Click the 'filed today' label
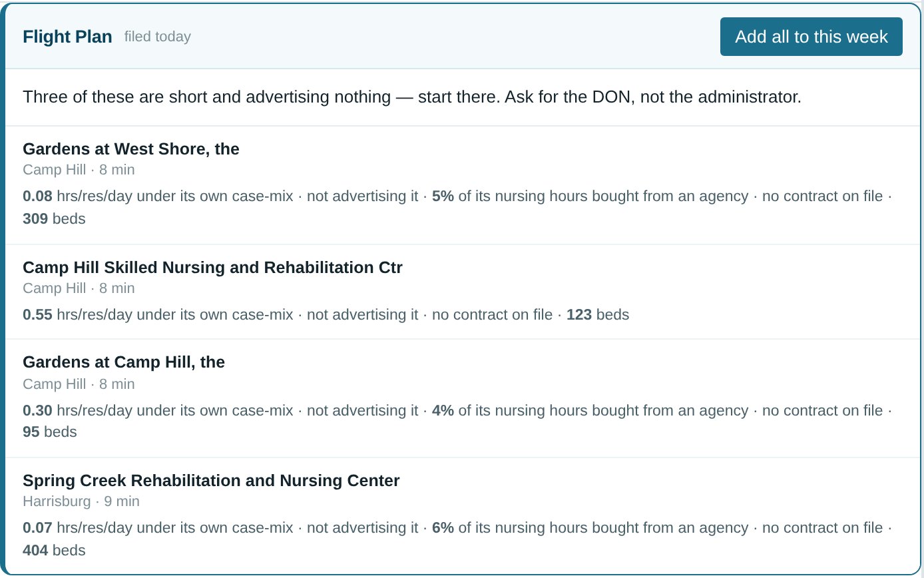Image resolution: width=924 pixels, height=578 pixels. [x=158, y=37]
